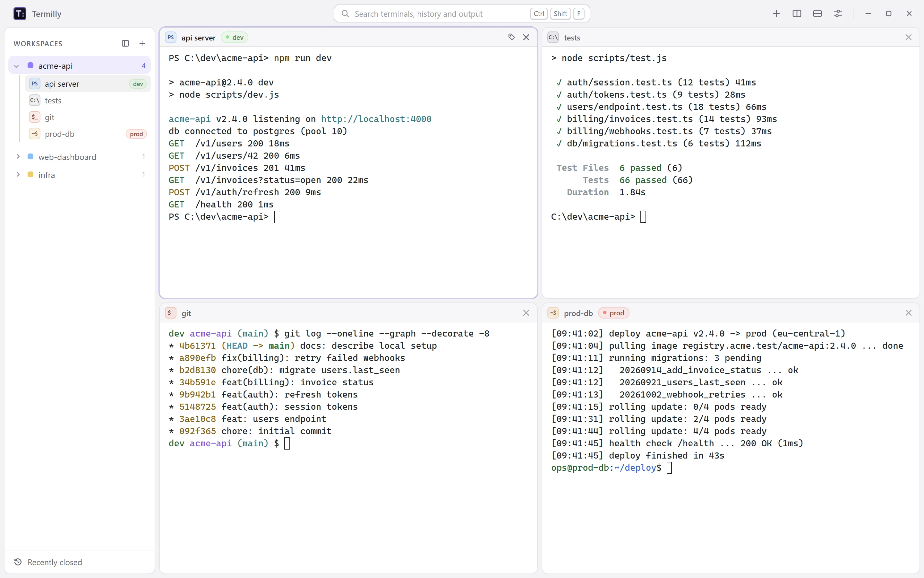
Task: Click the blue web-dashboard color dot
Action: point(30,157)
